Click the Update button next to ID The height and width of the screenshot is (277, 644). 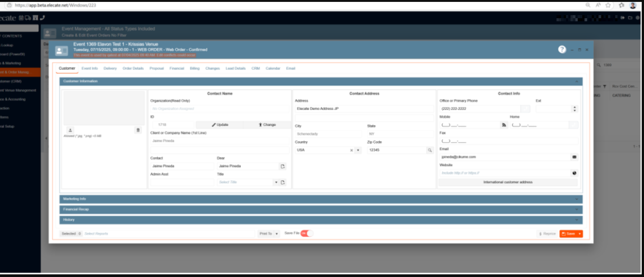click(220, 125)
